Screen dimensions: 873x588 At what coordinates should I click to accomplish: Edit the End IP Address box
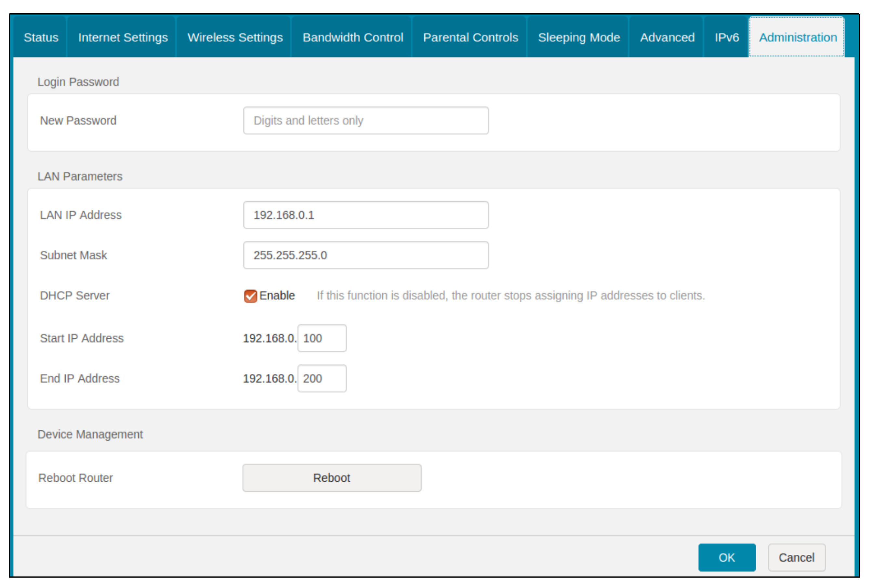(322, 378)
